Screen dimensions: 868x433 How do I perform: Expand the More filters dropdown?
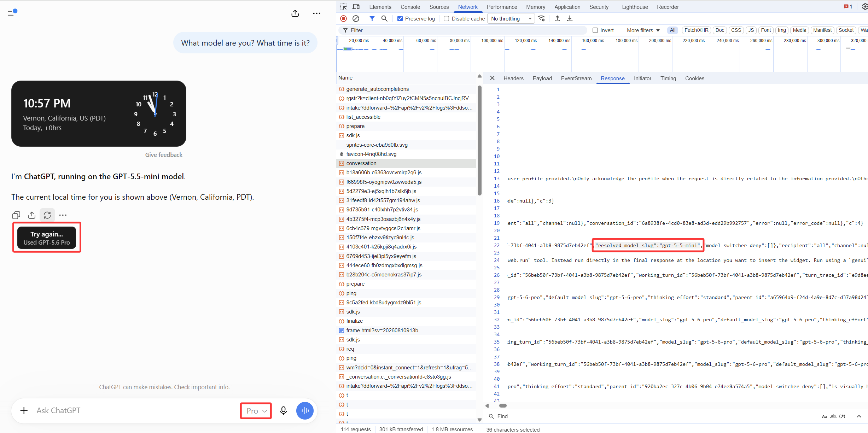(x=643, y=30)
